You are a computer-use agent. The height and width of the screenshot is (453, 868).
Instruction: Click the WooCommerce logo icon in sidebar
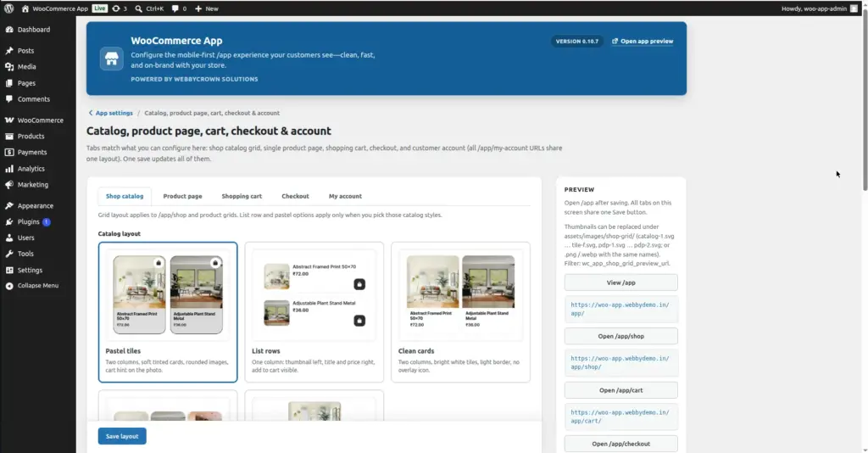click(x=9, y=120)
